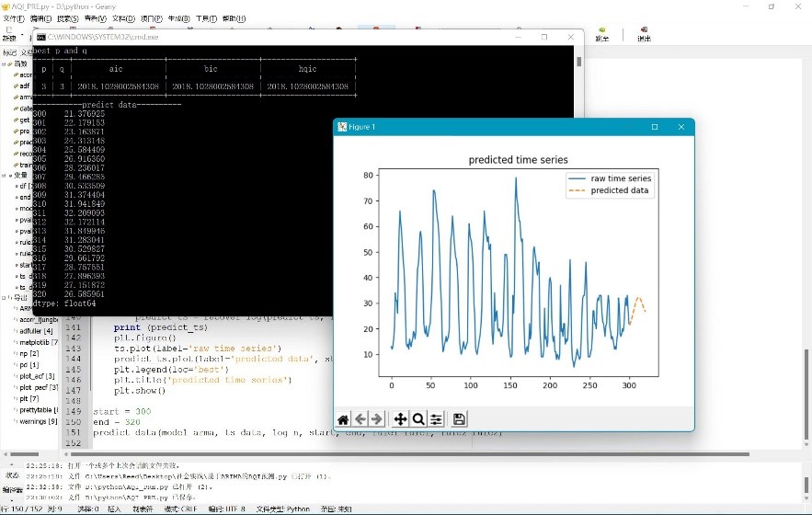Go forward to the next plot view
The image size is (812, 515).
377,419
